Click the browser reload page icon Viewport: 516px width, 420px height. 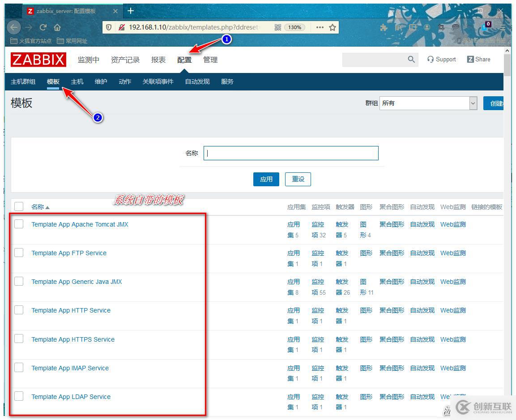43,27
